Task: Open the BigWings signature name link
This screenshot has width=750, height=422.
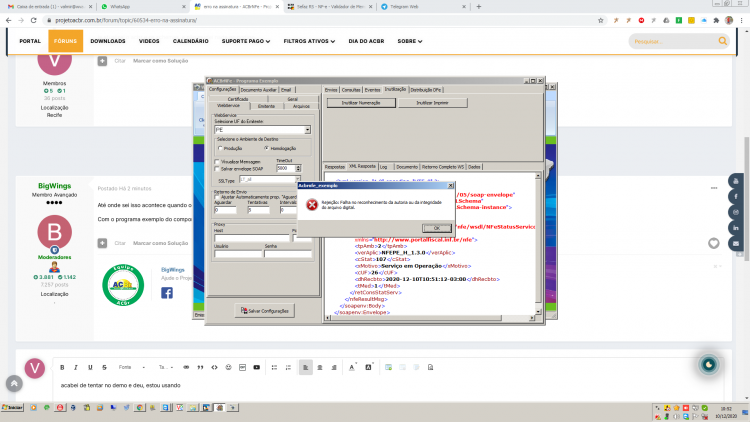Action: coord(173,270)
